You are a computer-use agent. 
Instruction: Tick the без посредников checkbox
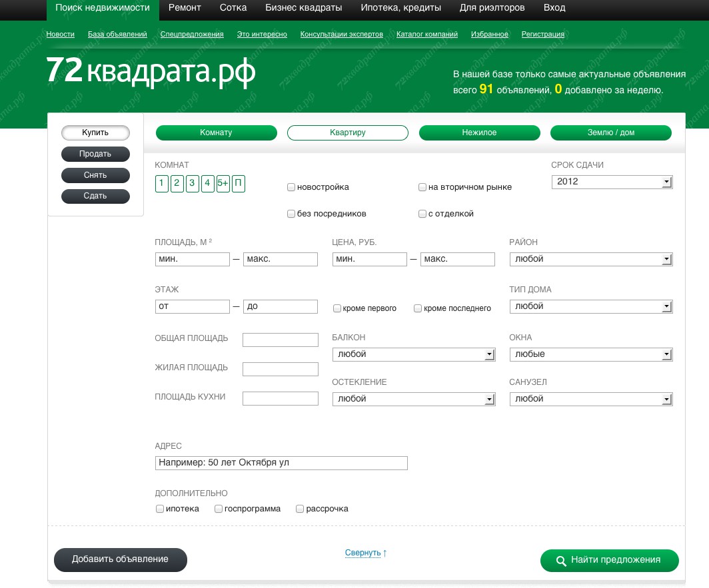[291, 214]
